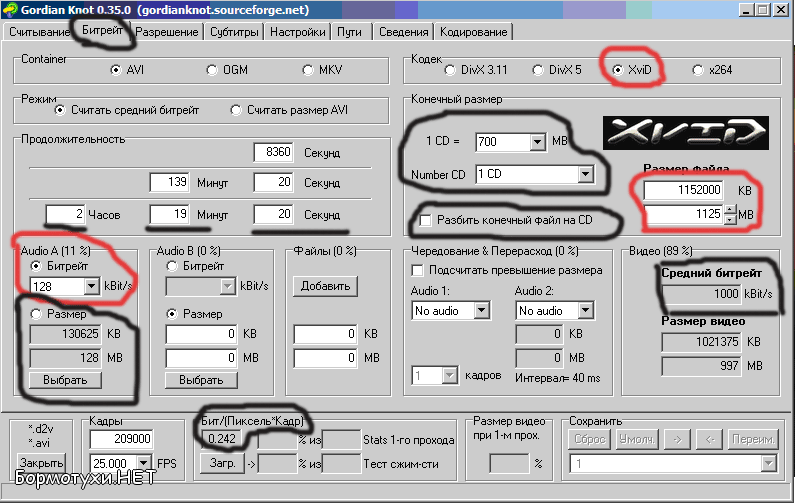Viewport: 795px width, 503px height.
Task: Select Считать средний битрейт mode
Action: pyautogui.click(x=60, y=110)
